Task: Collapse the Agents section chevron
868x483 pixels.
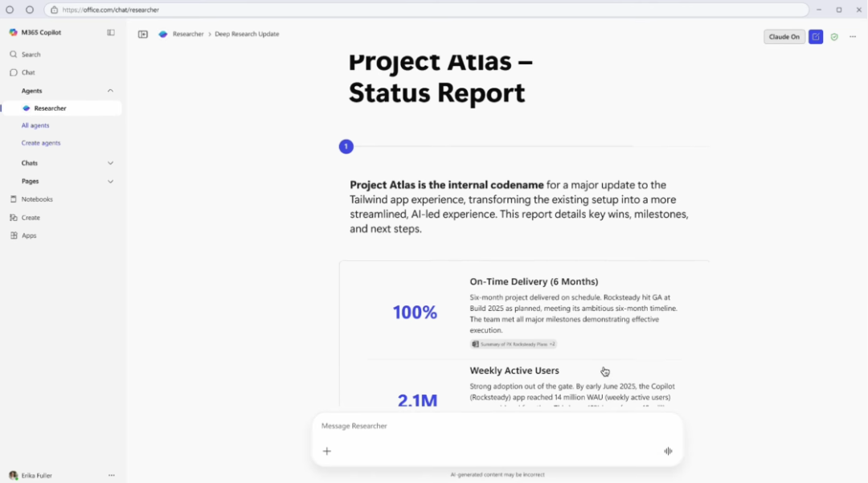Action: click(110, 91)
